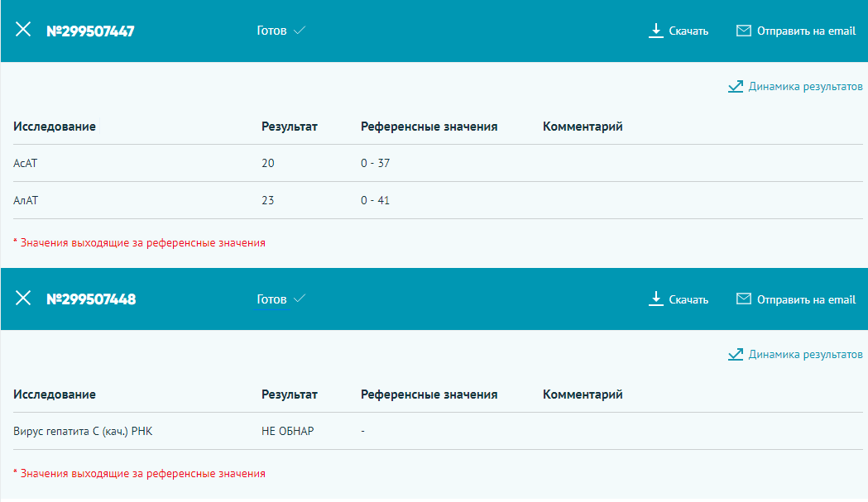
Task: Close order №299507447 with the X icon
Action: coord(23,30)
